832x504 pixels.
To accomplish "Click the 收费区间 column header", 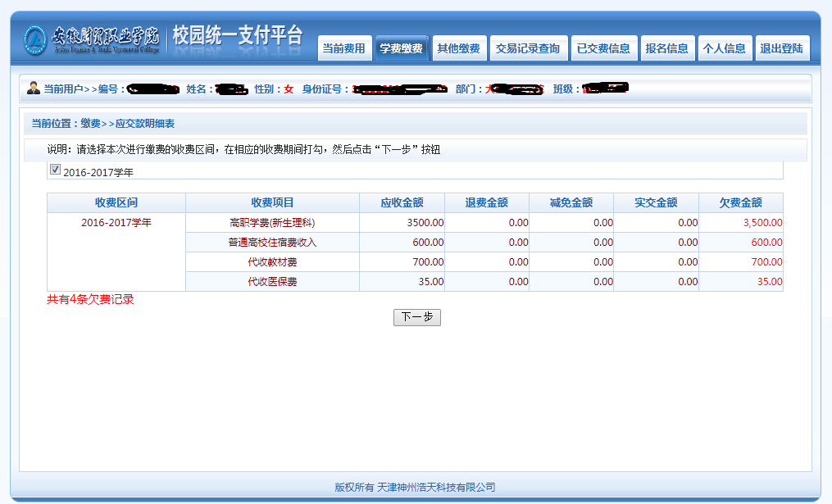I will point(116,202).
